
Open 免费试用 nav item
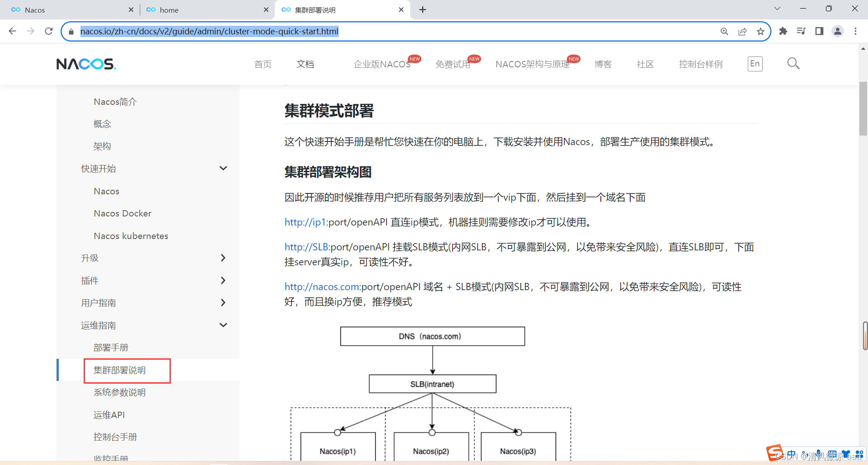453,64
